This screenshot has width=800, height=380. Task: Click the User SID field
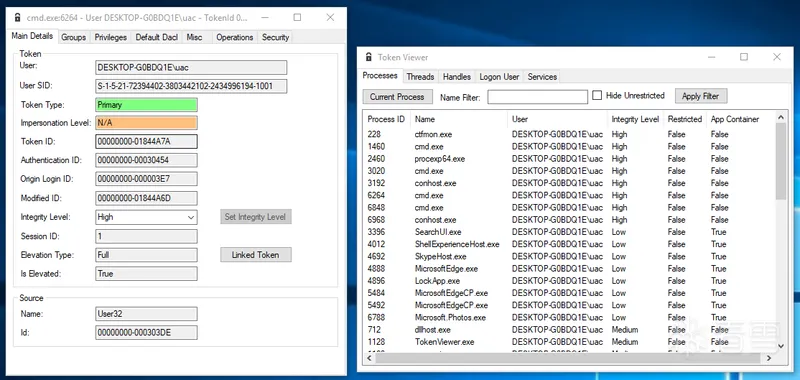tap(191, 86)
